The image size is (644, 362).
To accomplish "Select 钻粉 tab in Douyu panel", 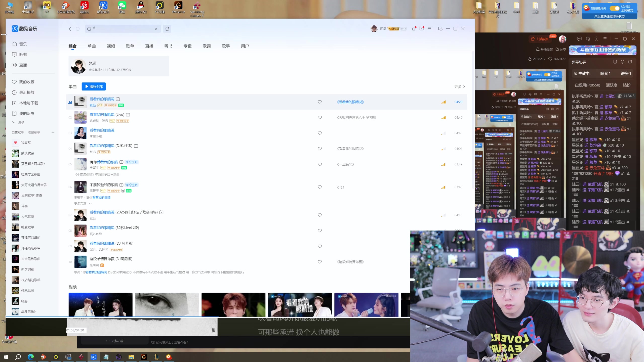I will pyautogui.click(x=626, y=85).
